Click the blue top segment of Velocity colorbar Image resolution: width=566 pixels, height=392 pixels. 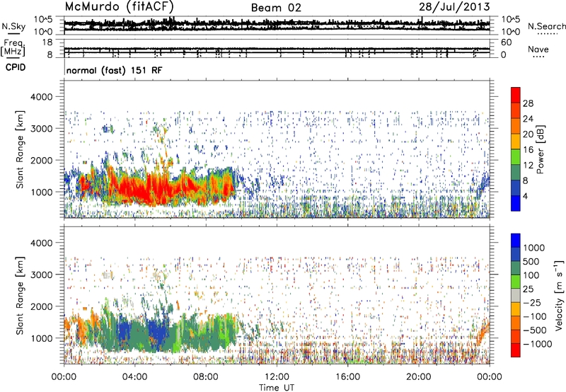[516, 241]
